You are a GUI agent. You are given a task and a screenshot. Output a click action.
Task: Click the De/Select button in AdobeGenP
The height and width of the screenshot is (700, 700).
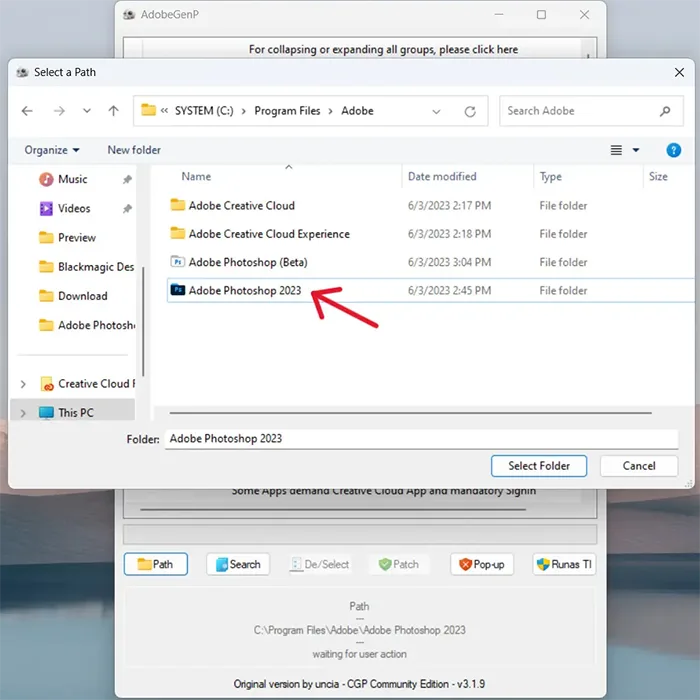click(320, 564)
